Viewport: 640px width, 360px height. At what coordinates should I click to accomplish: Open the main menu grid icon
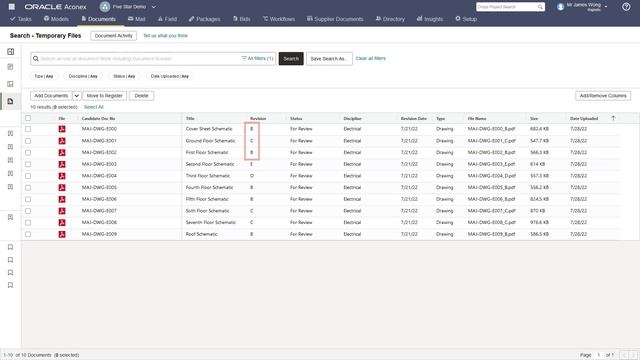(12, 7)
